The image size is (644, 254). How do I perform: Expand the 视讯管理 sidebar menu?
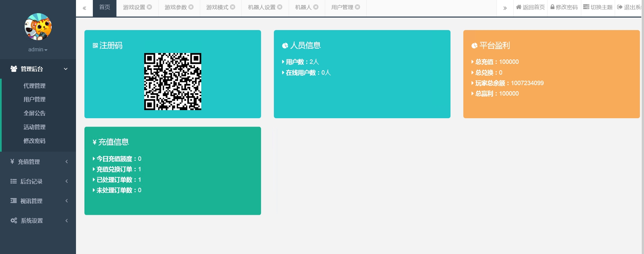click(x=38, y=201)
